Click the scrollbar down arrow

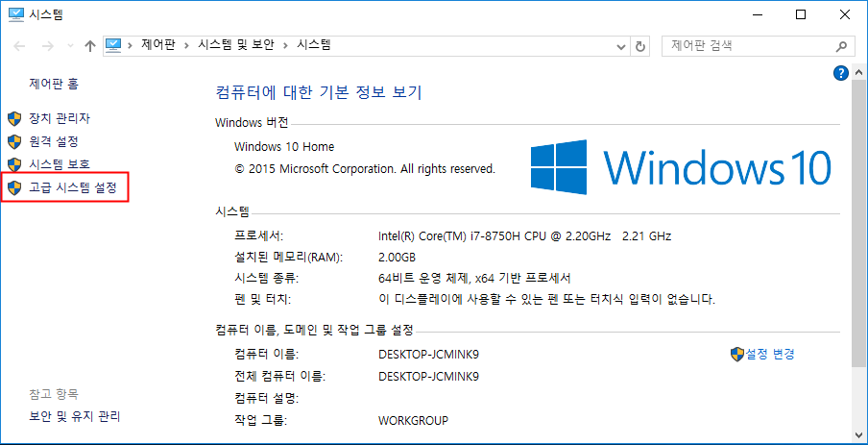(858, 435)
